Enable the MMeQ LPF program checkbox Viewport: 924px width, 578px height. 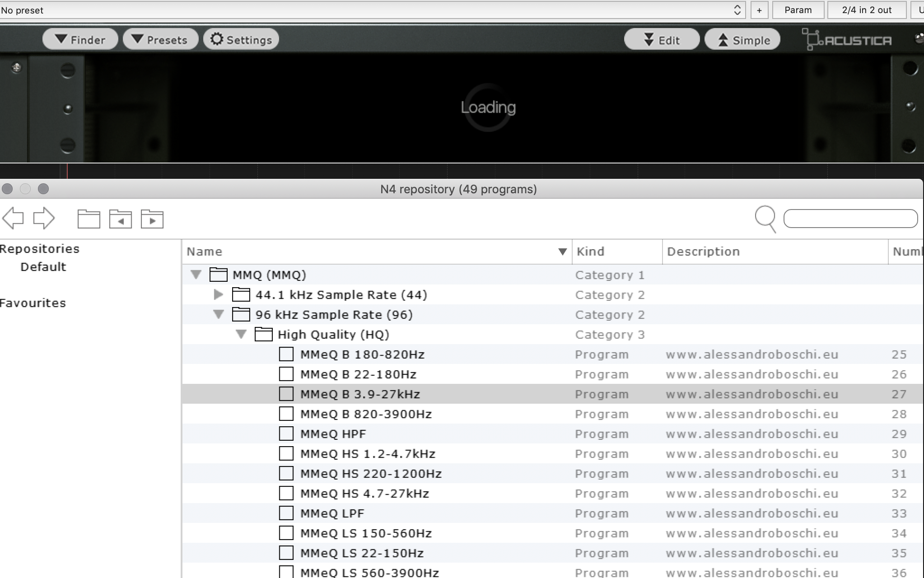[x=286, y=513]
